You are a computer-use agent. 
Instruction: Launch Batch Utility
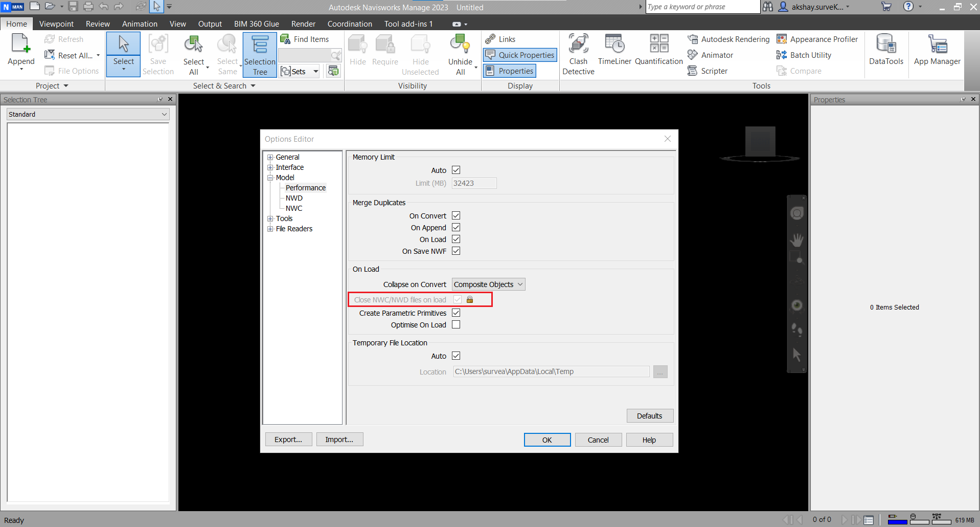[804, 55]
